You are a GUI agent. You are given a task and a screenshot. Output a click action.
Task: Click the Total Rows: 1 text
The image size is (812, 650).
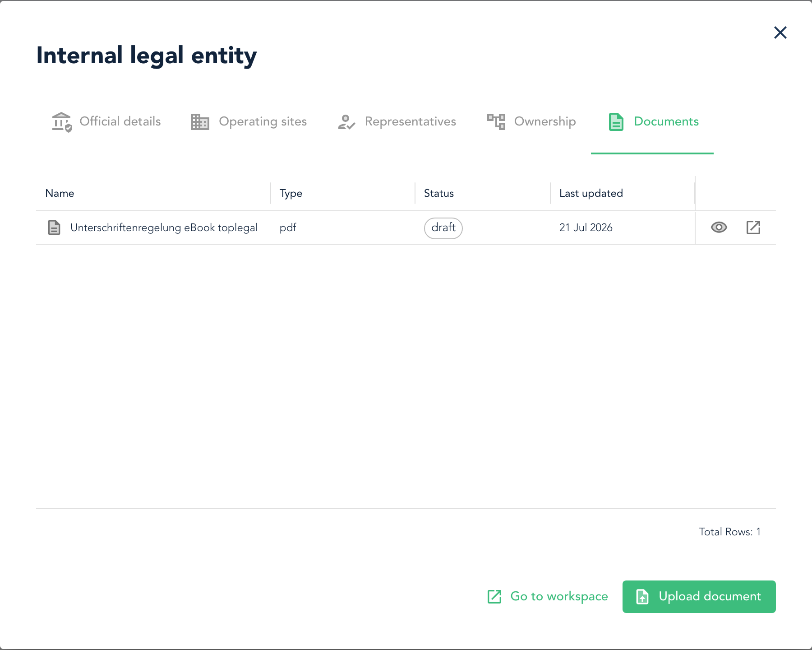pyautogui.click(x=730, y=532)
